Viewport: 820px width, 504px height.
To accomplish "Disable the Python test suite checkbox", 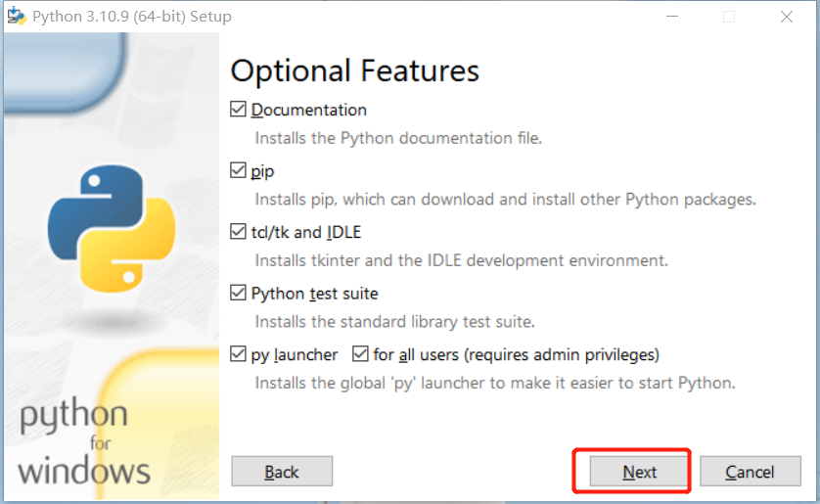I will click(x=238, y=293).
